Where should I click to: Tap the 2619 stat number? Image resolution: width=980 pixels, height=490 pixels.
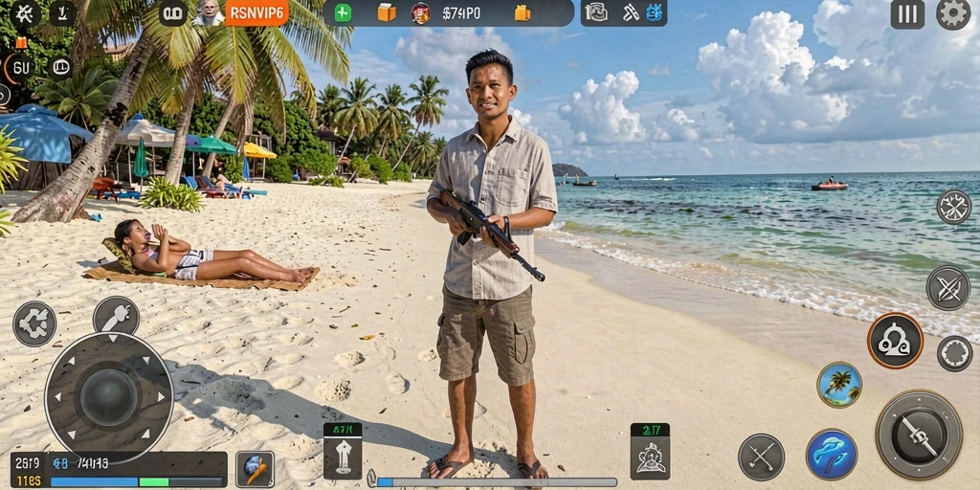tap(27, 463)
